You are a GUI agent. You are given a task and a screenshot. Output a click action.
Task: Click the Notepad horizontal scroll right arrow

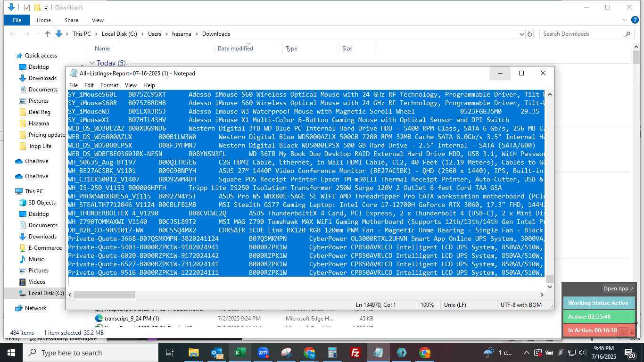tap(542, 295)
